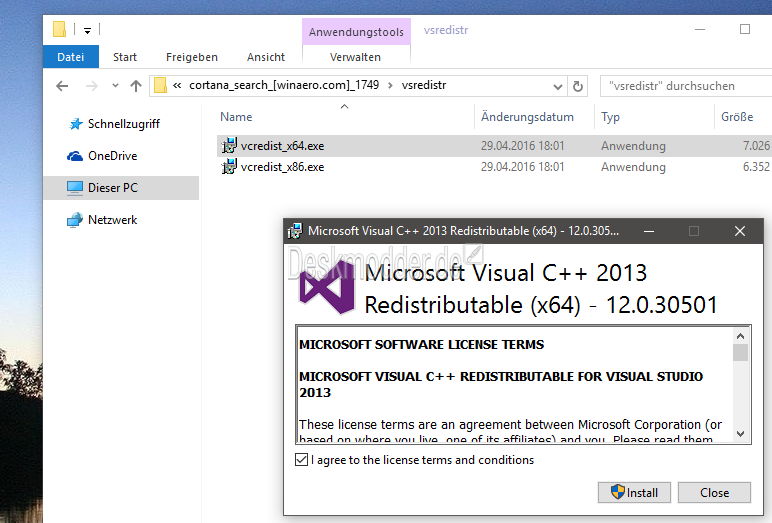Screen dimensions: 772x523
Task: Sort by Änderungsdatum column header
Action: [x=527, y=117]
